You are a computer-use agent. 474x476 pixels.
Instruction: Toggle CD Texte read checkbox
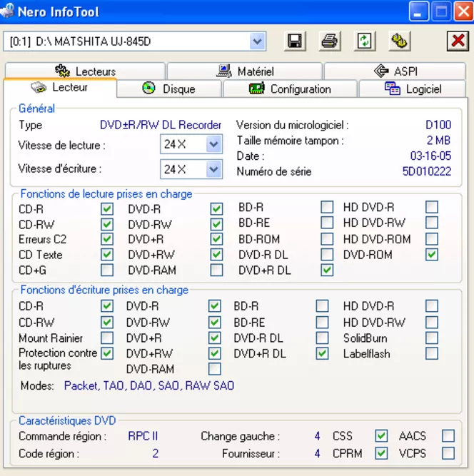pos(107,254)
